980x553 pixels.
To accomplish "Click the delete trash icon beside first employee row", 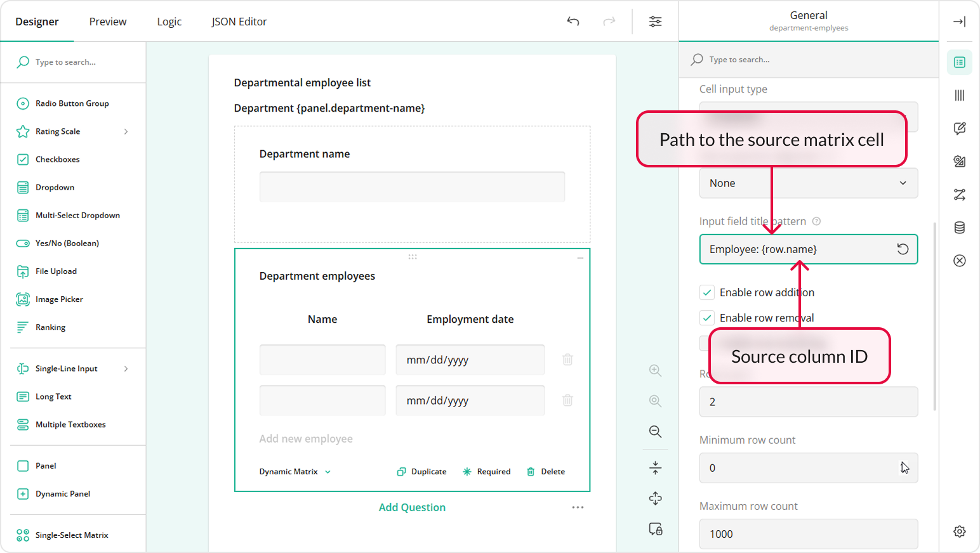I will pyautogui.click(x=567, y=360).
